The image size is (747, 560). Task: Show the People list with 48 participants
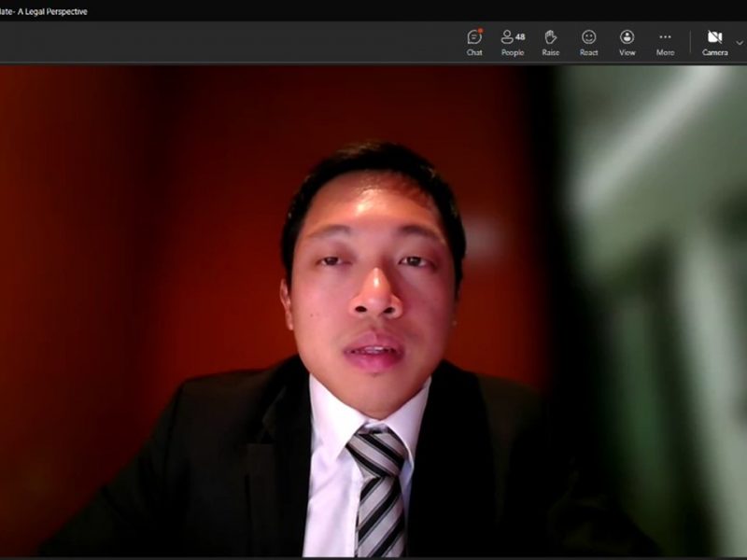513,43
